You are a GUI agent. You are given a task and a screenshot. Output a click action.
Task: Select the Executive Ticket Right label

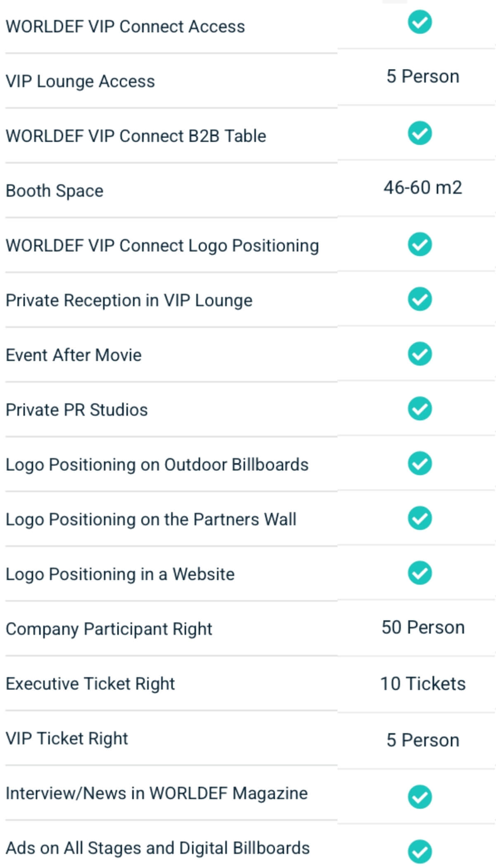coord(90,684)
